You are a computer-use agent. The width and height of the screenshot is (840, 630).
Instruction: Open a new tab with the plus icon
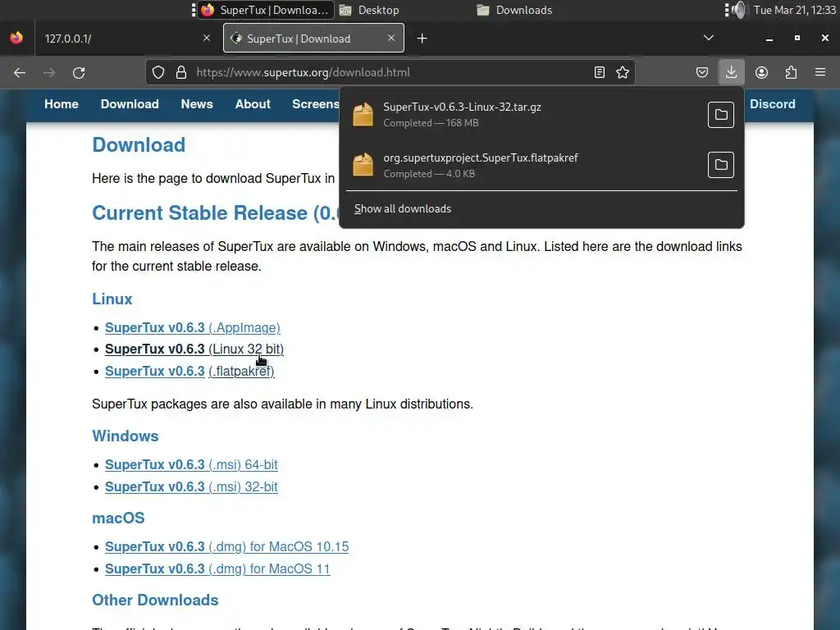pyautogui.click(x=422, y=39)
